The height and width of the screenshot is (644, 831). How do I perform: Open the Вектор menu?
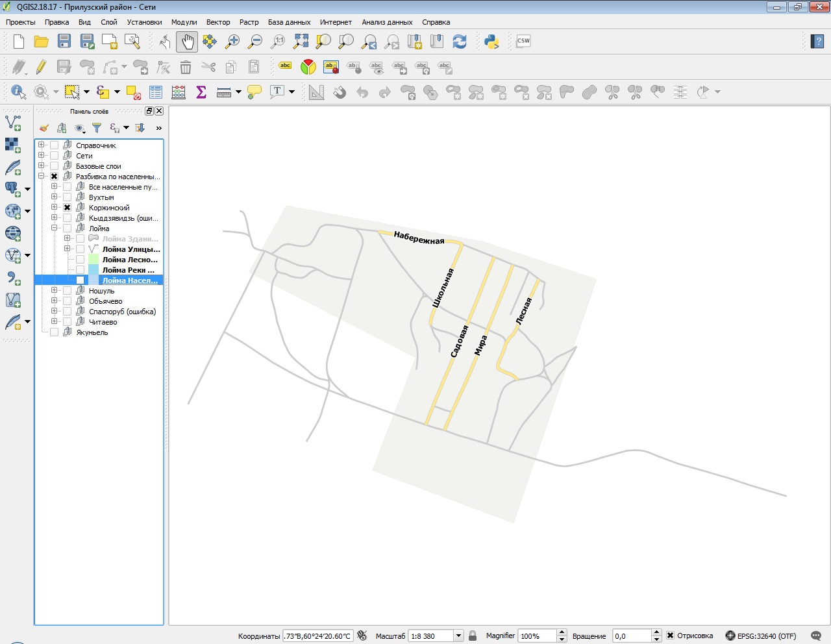(218, 22)
